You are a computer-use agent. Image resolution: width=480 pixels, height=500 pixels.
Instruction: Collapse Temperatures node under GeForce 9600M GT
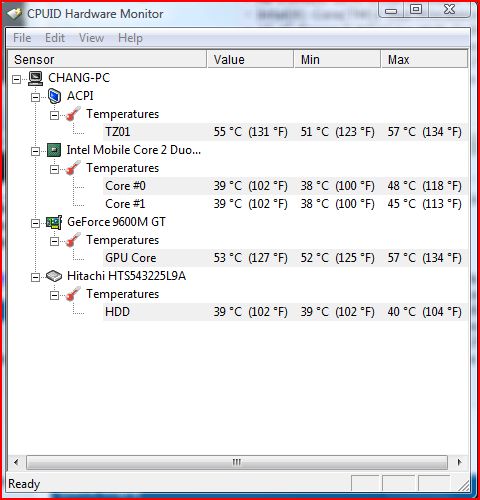[54, 241]
